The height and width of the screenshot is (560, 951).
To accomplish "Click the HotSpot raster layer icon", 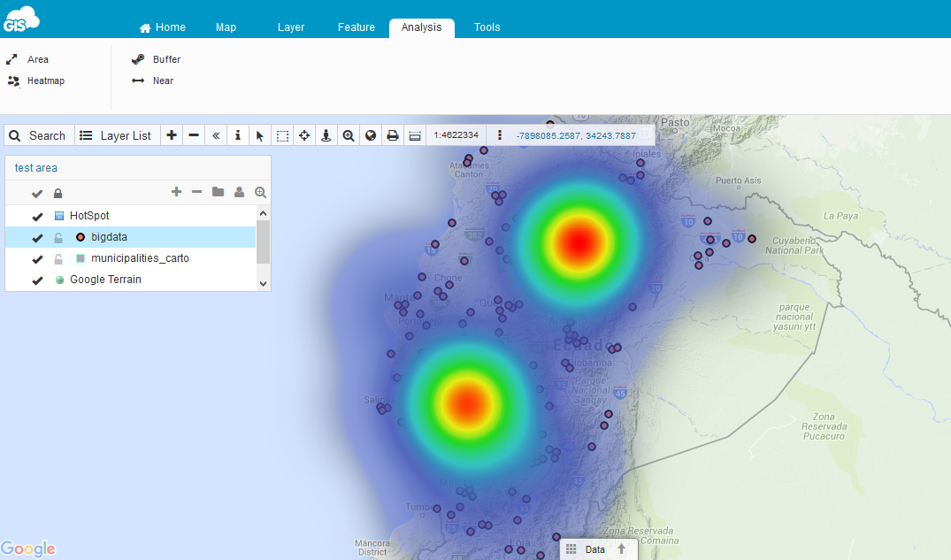I will (59, 215).
